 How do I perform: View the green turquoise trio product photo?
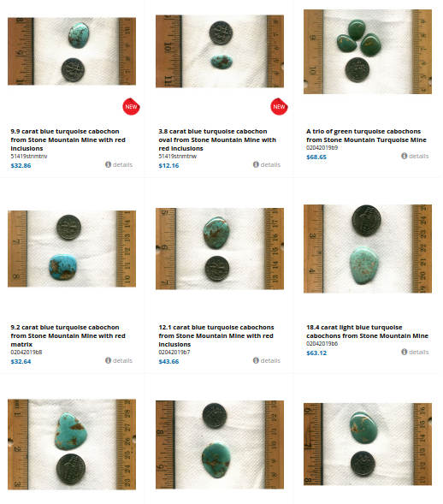368,51
